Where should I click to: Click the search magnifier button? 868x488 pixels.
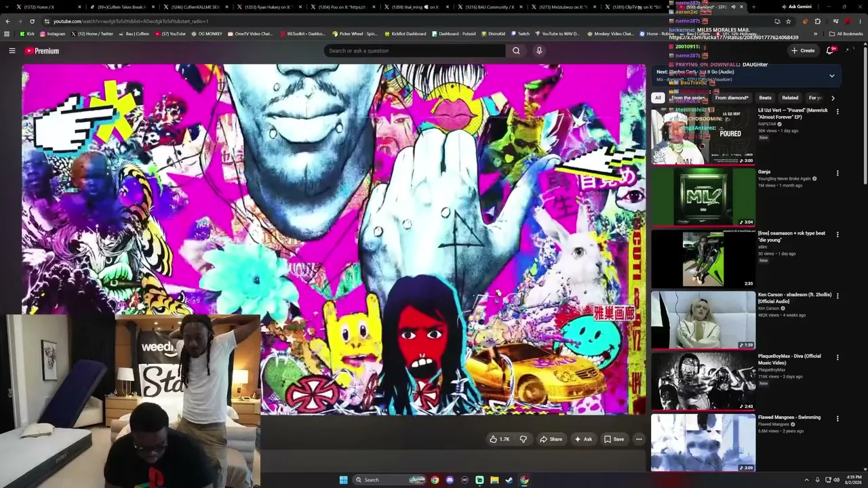point(516,51)
